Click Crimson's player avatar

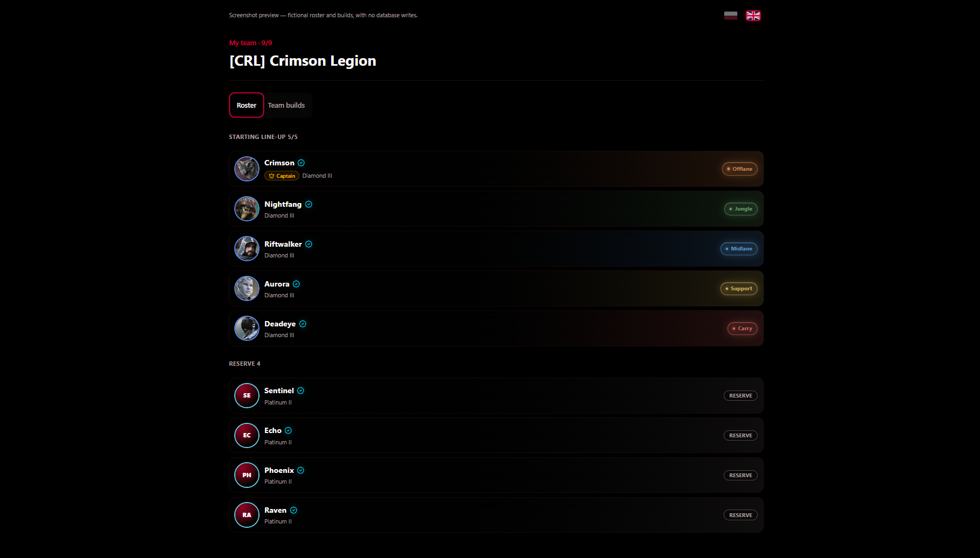247,169
